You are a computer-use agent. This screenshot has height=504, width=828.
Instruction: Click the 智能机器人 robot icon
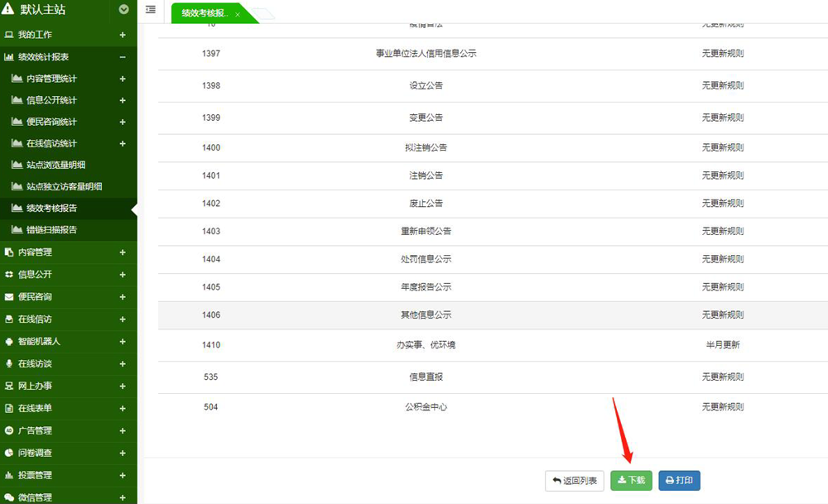point(9,341)
